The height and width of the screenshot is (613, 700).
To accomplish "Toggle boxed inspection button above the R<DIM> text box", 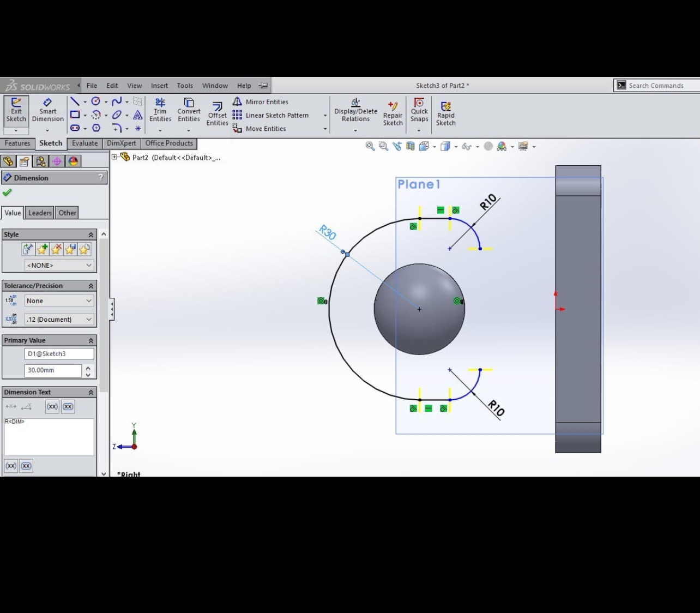I will tap(68, 406).
